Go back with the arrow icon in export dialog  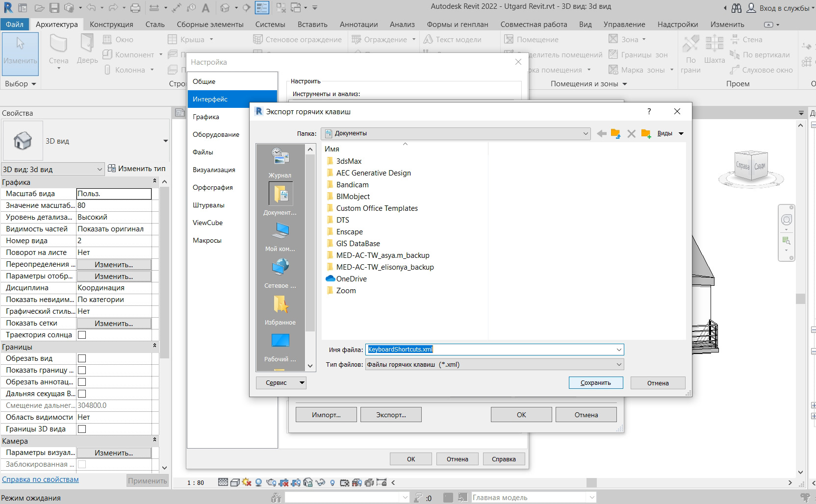click(x=602, y=133)
